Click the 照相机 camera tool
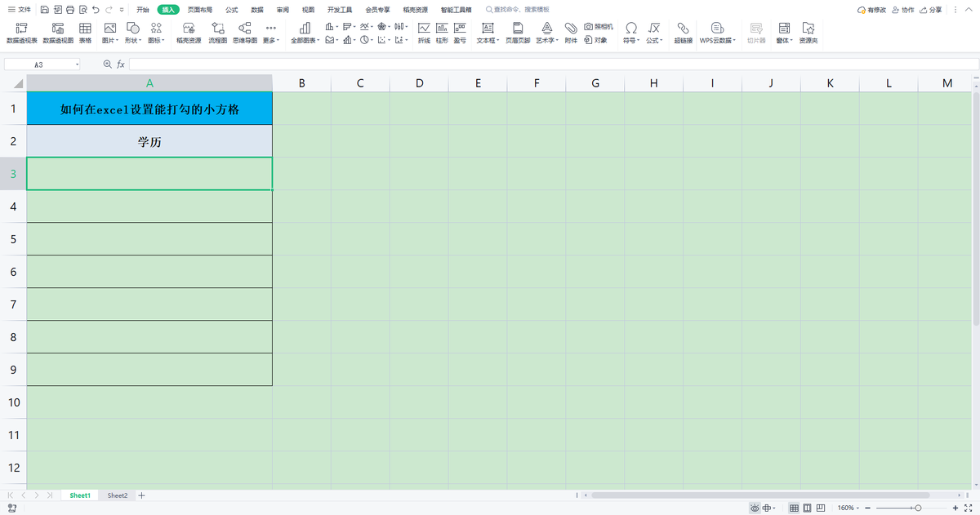Viewport: 980px width, 515px height. [x=599, y=27]
